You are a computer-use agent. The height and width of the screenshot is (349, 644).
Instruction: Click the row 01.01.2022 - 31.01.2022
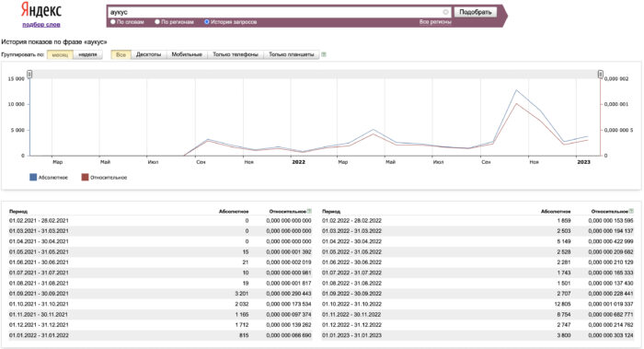[160, 335]
